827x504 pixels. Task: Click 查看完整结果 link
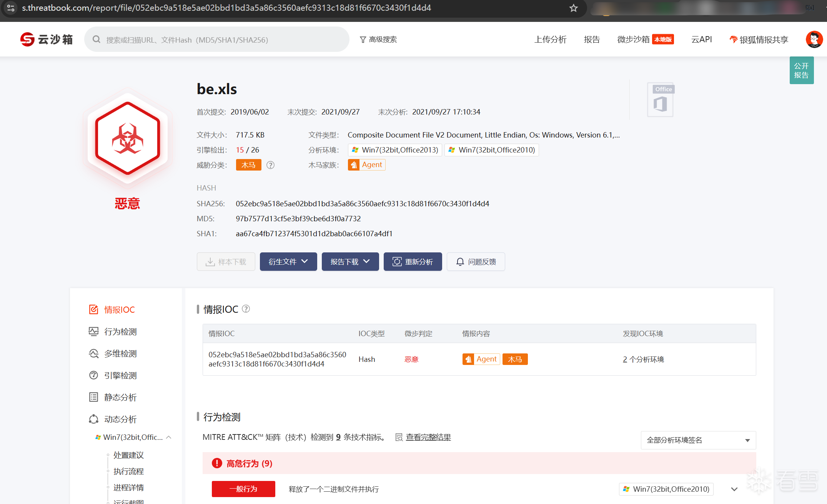tap(428, 437)
